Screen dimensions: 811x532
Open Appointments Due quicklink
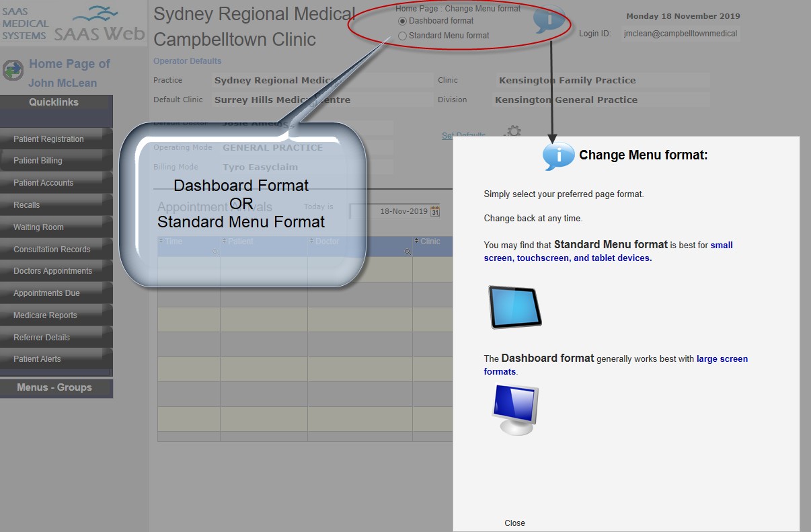(56, 293)
